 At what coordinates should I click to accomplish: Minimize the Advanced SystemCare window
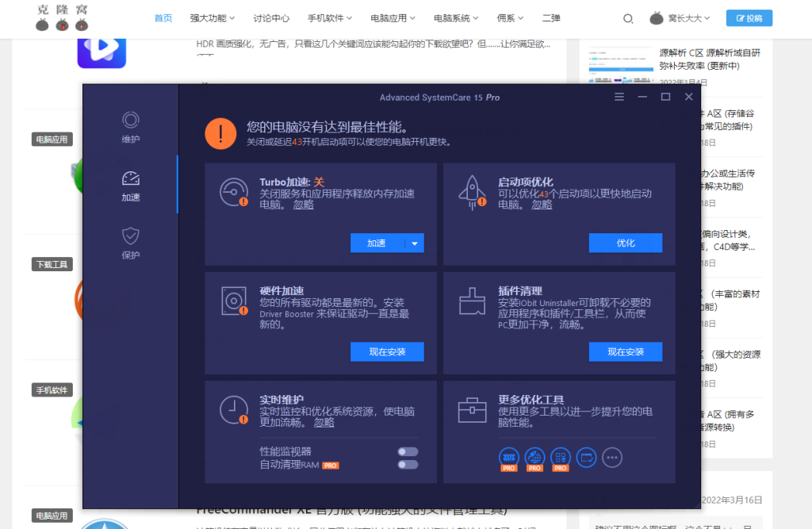click(642, 97)
